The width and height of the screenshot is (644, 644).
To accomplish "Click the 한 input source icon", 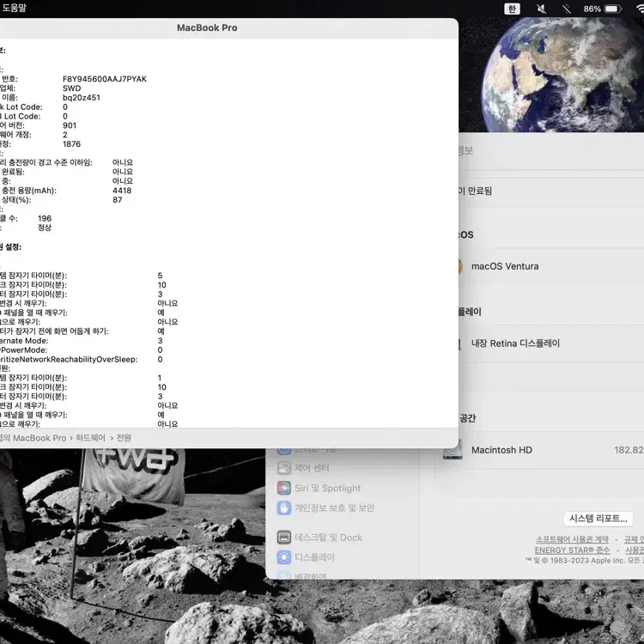I will (x=512, y=9).
